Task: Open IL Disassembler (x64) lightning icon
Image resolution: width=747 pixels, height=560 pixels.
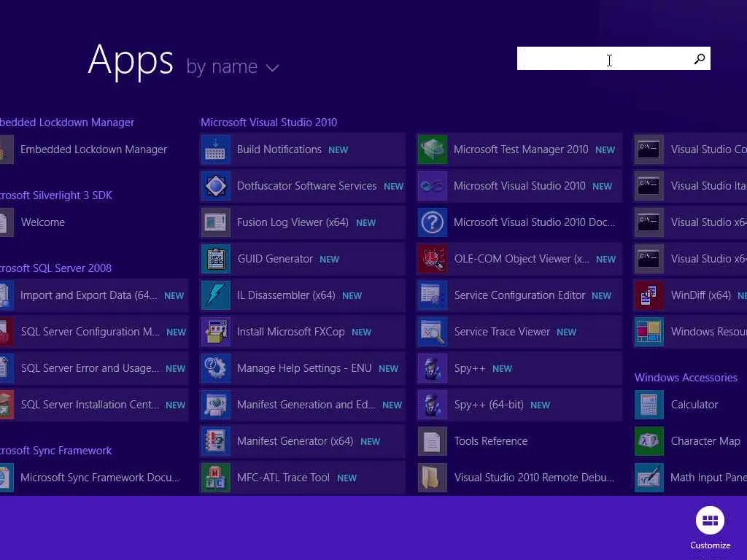Action: pyautogui.click(x=215, y=295)
